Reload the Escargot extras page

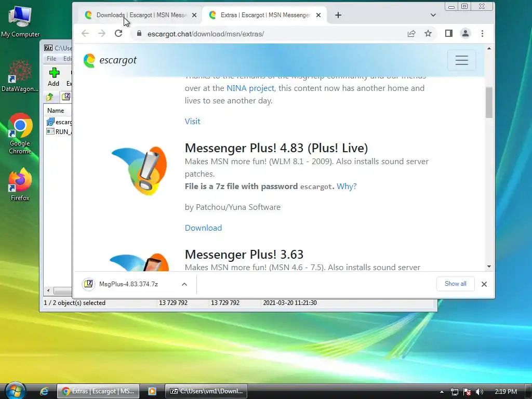click(118, 33)
